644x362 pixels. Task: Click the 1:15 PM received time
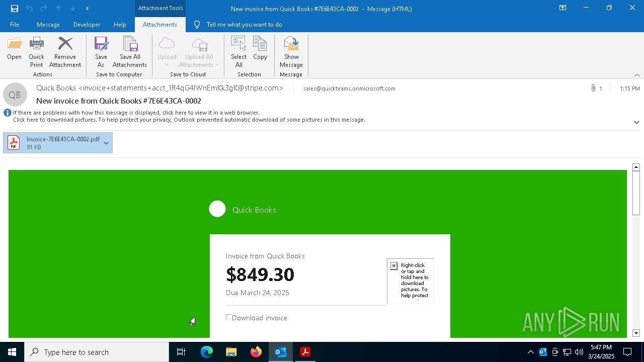tap(630, 88)
